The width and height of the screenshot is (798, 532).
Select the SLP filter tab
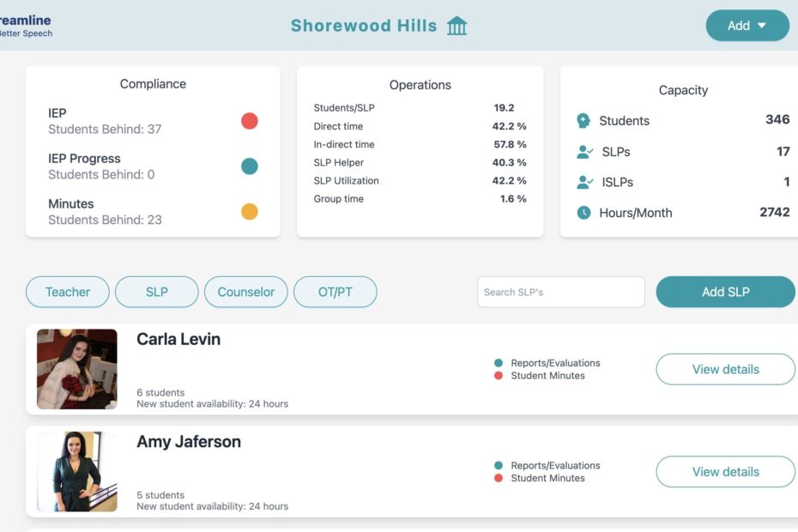[x=157, y=292]
